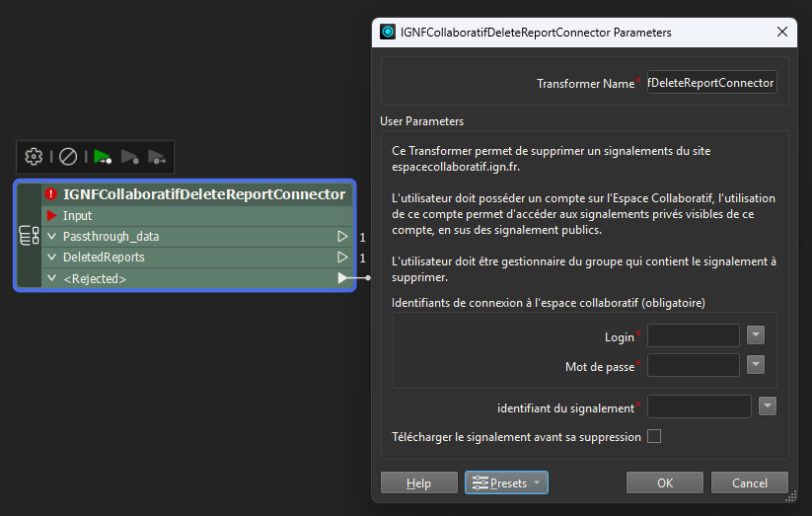Expand the <Rejected> port attributes
The width and height of the screenshot is (812, 516).
(x=51, y=278)
